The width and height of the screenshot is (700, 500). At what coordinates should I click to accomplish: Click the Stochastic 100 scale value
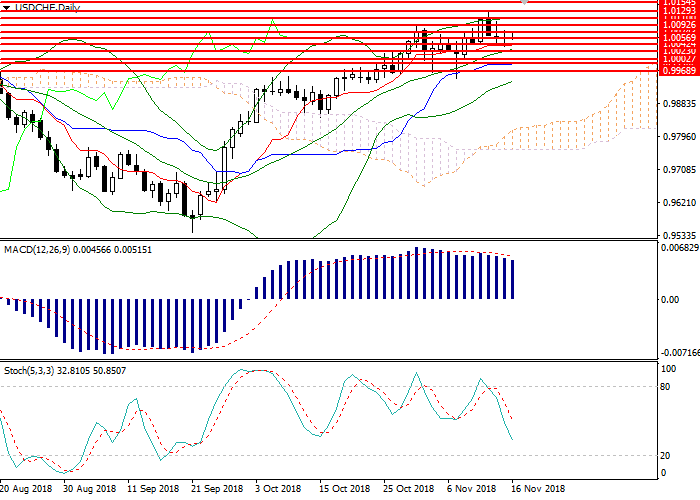pos(668,369)
